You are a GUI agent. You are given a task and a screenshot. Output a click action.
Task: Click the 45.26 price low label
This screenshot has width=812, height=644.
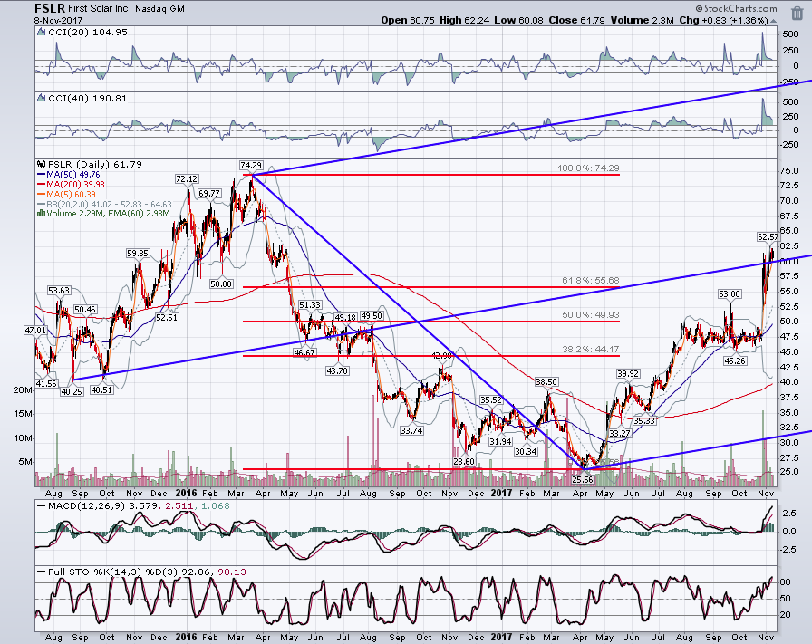pyautogui.click(x=735, y=360)
